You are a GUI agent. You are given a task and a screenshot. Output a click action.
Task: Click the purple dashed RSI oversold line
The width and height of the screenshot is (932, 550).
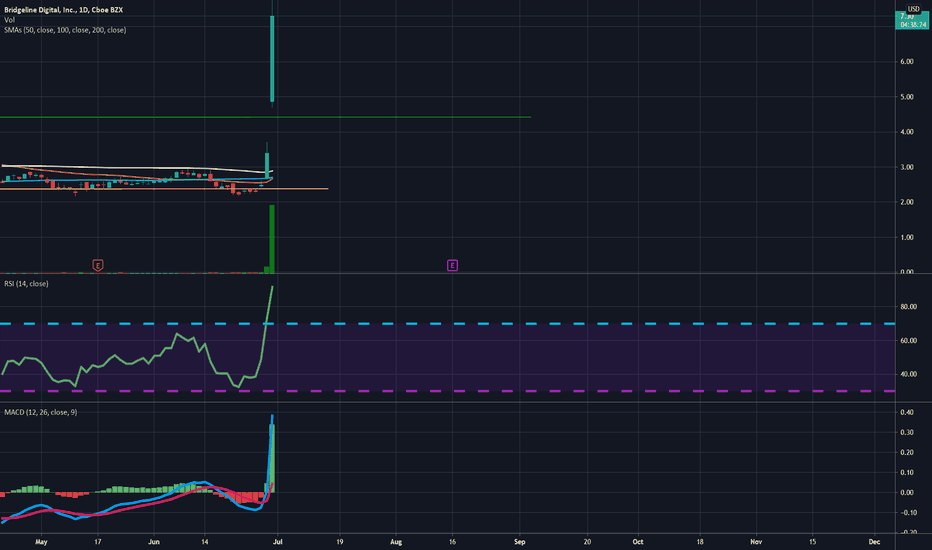pos(448,391)
